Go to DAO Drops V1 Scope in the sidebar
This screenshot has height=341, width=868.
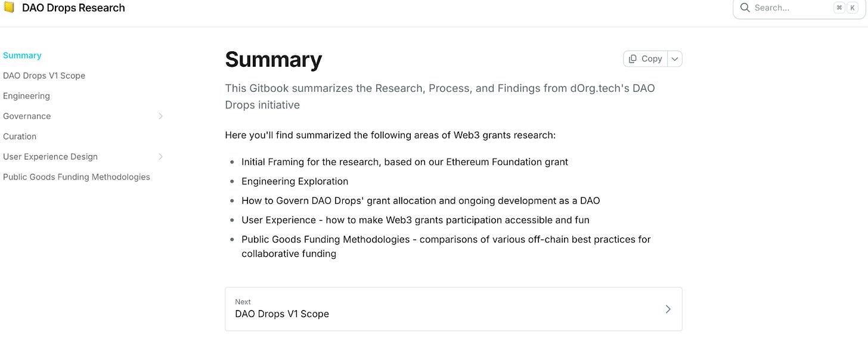coord(44,76)
